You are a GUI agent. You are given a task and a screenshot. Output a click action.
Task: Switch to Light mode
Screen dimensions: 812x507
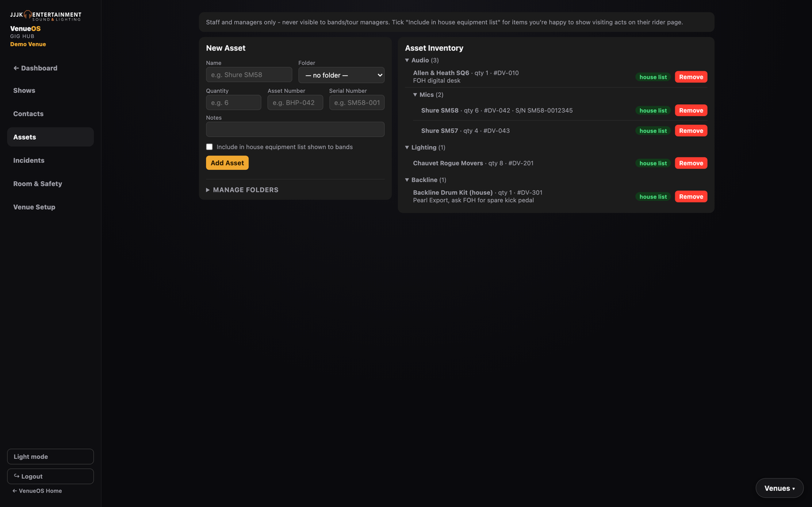(51, 456)
